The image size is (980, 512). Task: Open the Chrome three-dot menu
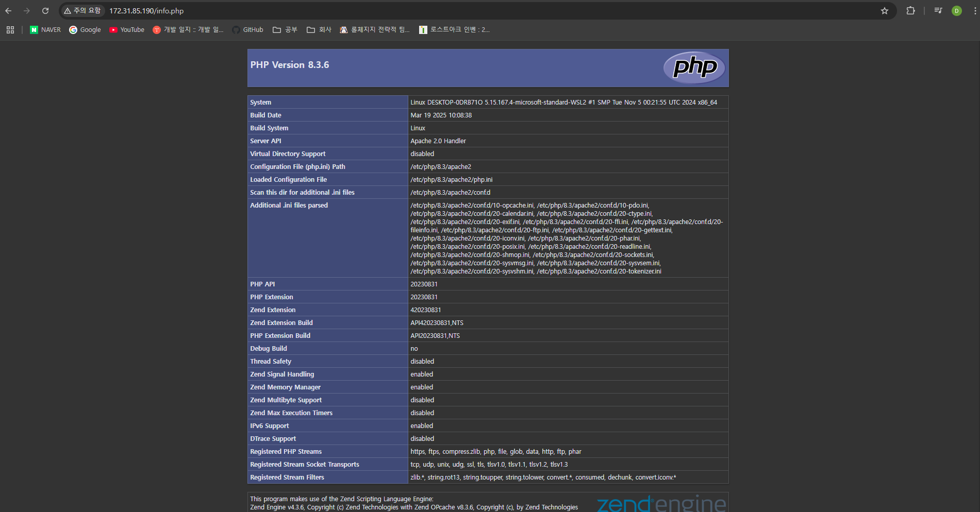click(974, 11)
